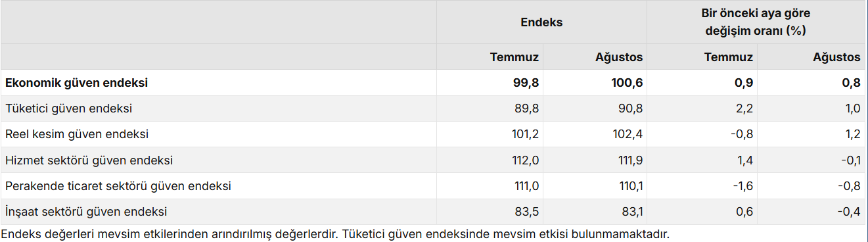Click the Reel kesim güven endeksi label
This screenshot has height=242, width=868.
[77, 134]
